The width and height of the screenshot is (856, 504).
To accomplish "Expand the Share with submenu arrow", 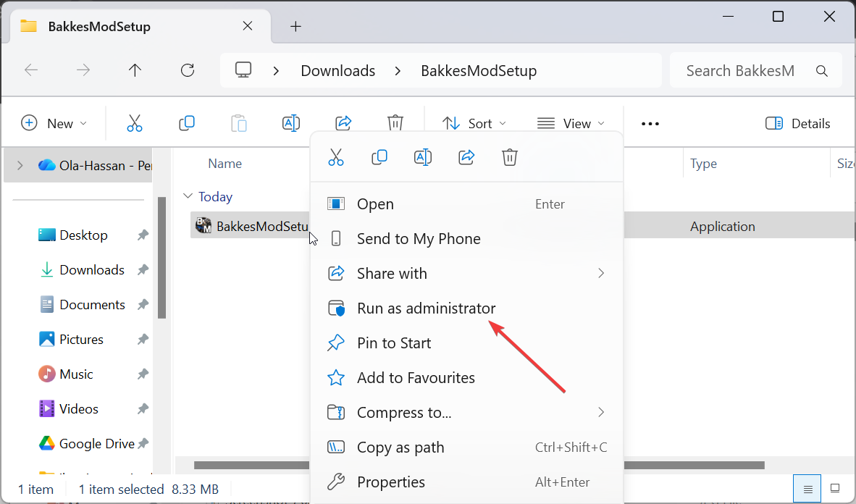I will pos(601,273).
